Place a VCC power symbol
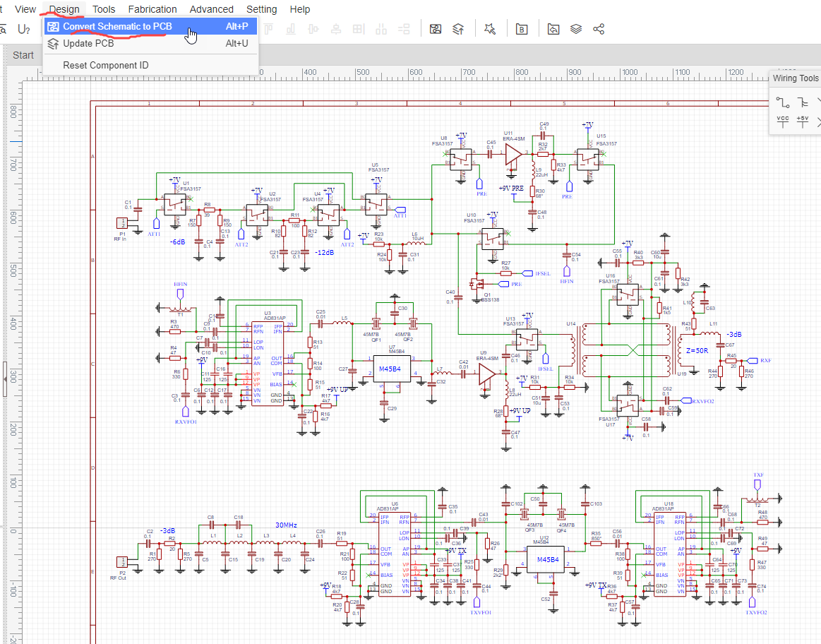Screen dimensions: 821x644 [x=782, y=121]
